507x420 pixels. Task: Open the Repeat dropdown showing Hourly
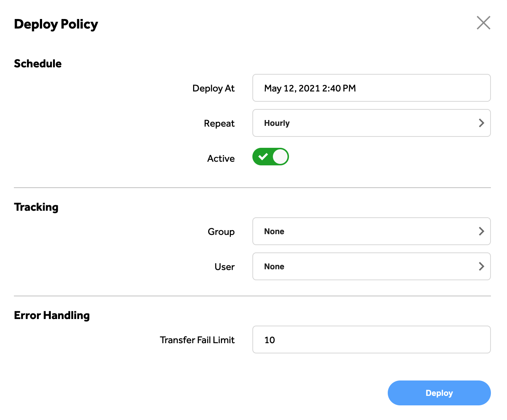coord(371,123)
